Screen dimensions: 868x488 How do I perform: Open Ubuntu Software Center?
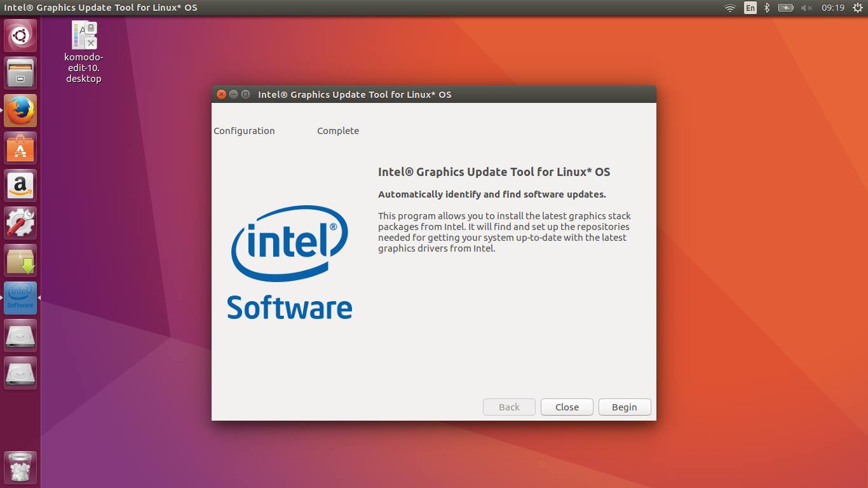point(20,148)
